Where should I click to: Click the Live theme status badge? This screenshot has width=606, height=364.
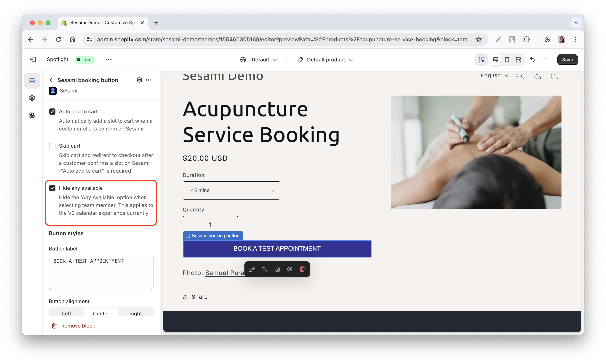pos(84,60)
